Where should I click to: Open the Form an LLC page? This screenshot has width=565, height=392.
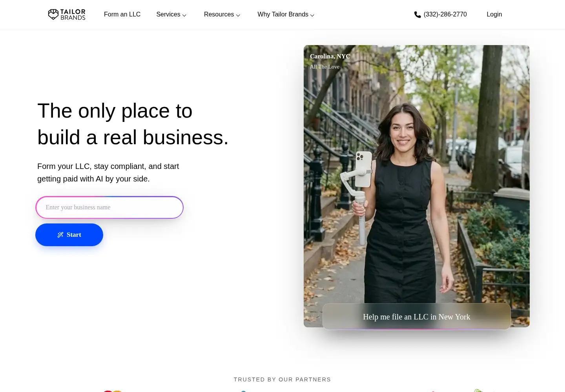coord(122,15)
